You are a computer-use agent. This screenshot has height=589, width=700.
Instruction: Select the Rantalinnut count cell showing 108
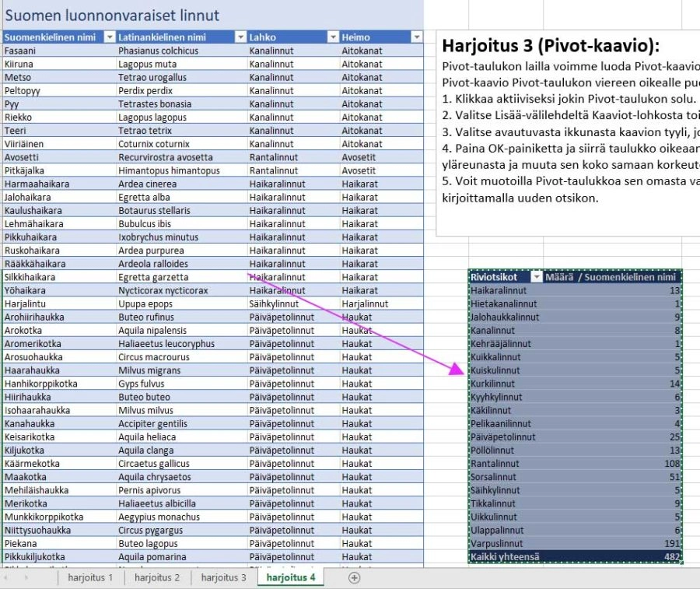point(669,464)
